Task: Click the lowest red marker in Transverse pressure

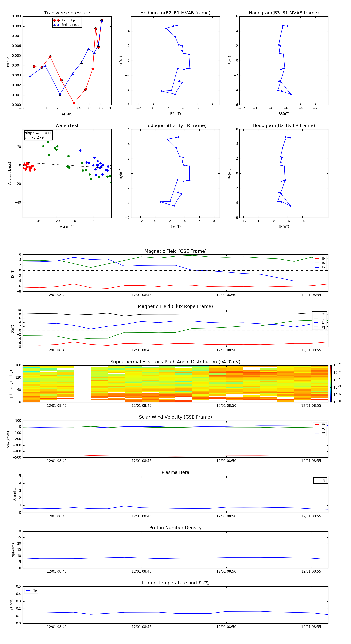Action: coord(74,103)
